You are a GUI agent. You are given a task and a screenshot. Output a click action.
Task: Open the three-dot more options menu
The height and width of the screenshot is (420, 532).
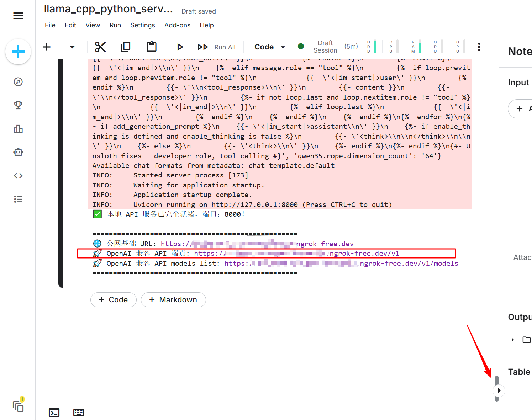479,47
